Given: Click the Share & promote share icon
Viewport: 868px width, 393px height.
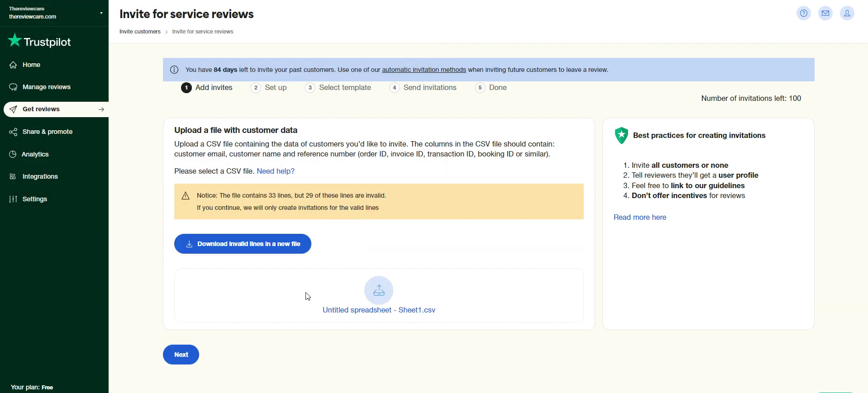Looking at the screenshot, I should (x=13, y=132).
